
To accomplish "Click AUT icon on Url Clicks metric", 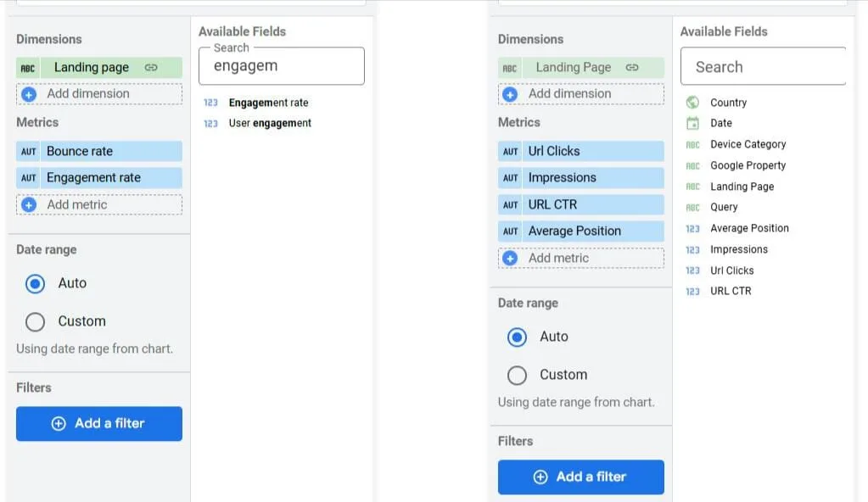I will click(x=510, y=151).
